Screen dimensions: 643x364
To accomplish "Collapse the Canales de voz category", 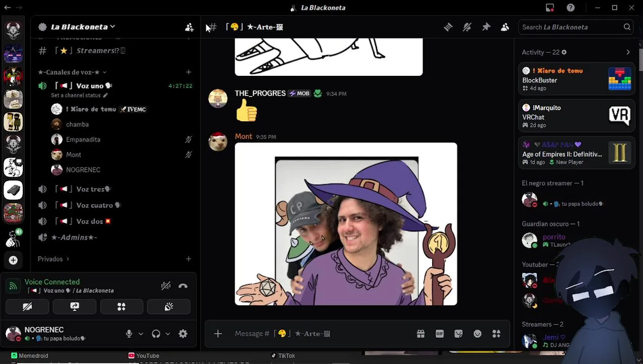I will (72, 72).
